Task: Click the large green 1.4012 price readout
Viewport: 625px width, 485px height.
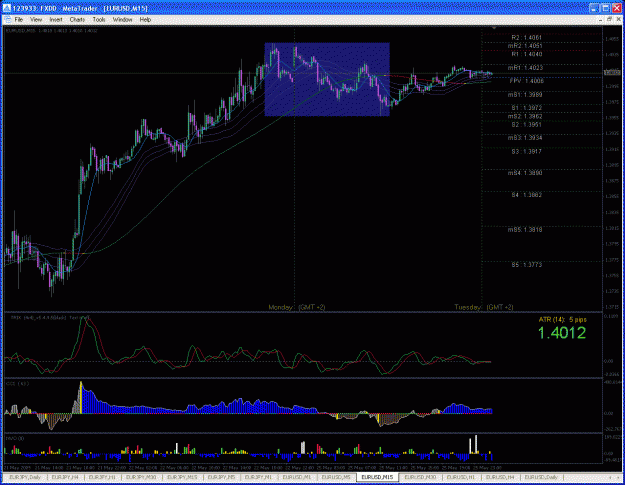Action: 562,333
